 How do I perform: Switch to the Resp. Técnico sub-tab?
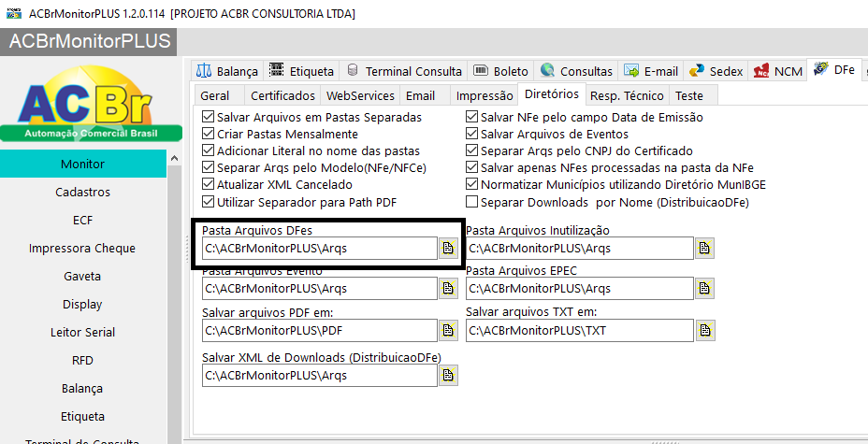pyautogui.click(x=627, y=95)
